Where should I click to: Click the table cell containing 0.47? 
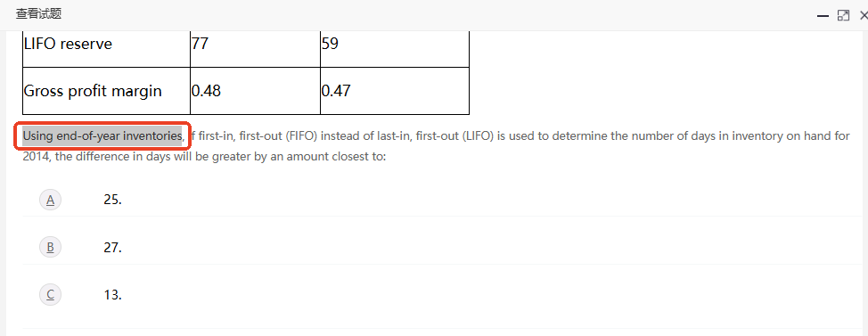coord(395,91)
